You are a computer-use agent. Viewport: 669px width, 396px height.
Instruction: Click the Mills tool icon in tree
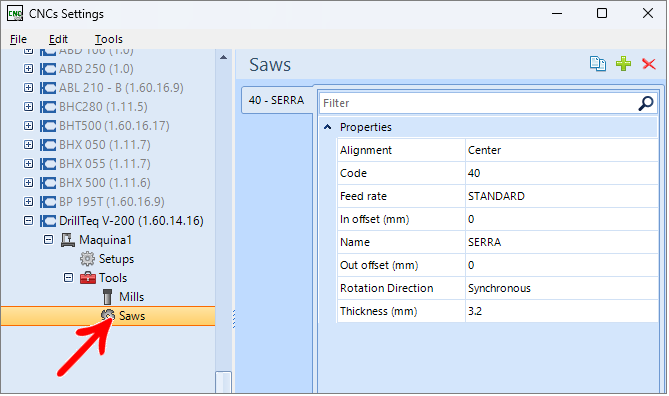coord(108,297)
